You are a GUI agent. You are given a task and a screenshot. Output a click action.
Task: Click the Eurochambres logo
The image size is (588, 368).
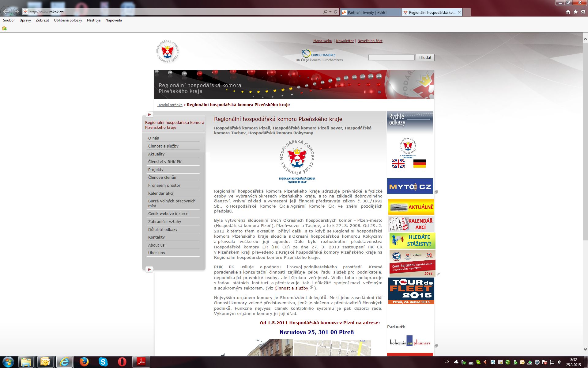[x=319, y=54]
